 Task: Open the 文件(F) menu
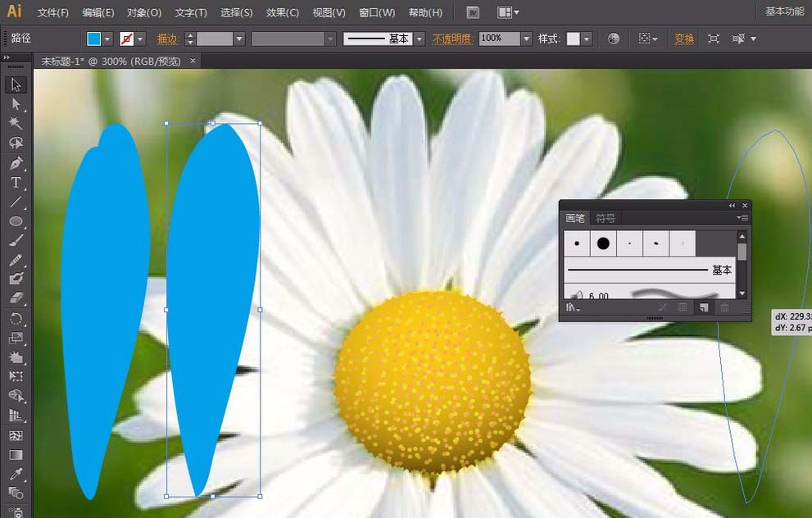[x=52, y=12]
